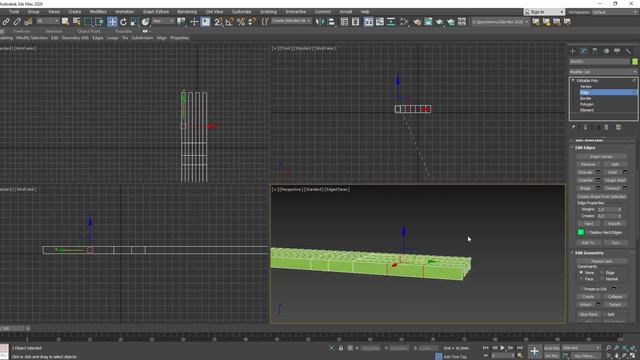Click Configure Modifier Sets icon
The height and width of the screenshot is (360, 640).
coord(618,127)
